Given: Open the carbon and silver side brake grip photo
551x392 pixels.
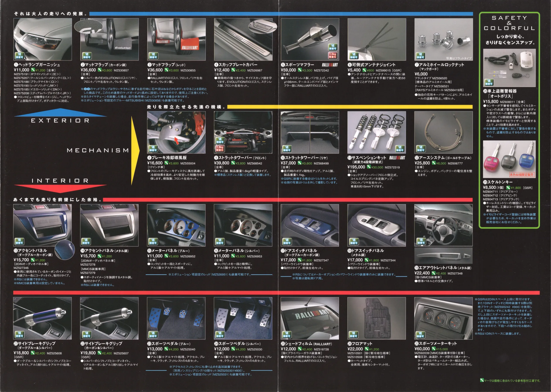Looking at the screenshot, I should point(109,318).
